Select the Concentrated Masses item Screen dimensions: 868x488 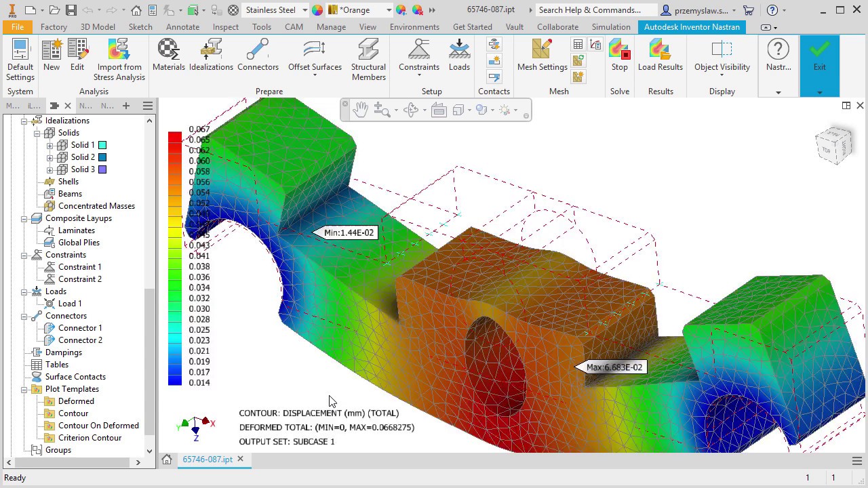[96, 206]
